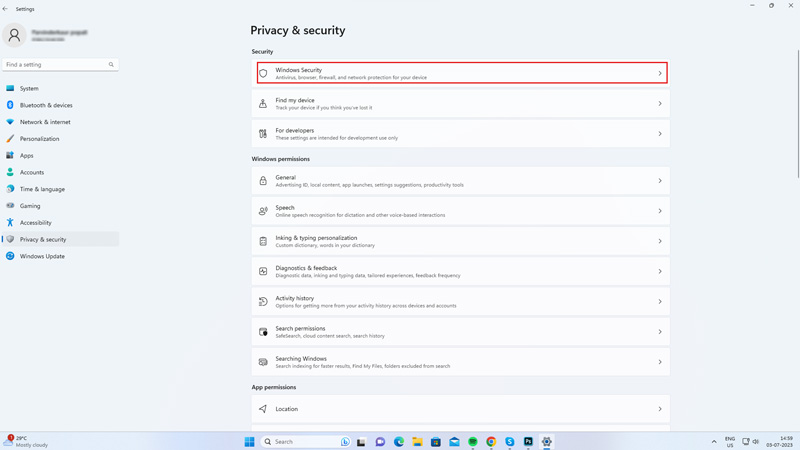Open the Chat app in the taskbar
The width and height of the screenshot is (800, 450).
(380, 442)
